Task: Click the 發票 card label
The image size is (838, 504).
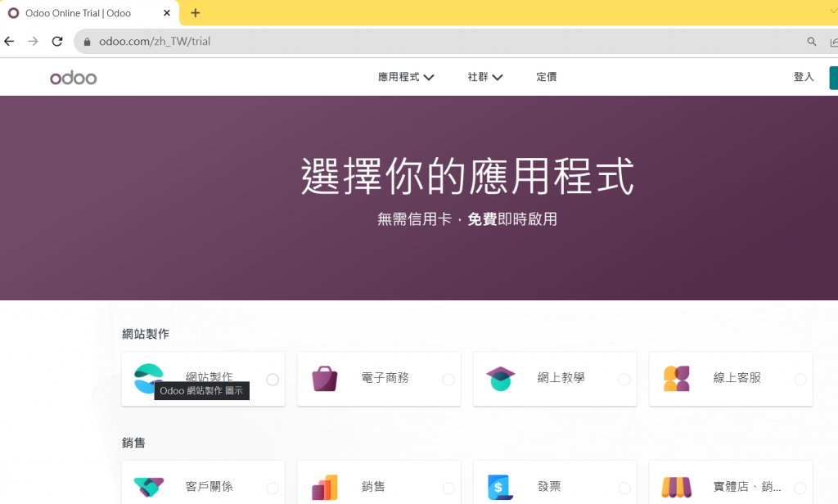Action: (x=549, y=486)
